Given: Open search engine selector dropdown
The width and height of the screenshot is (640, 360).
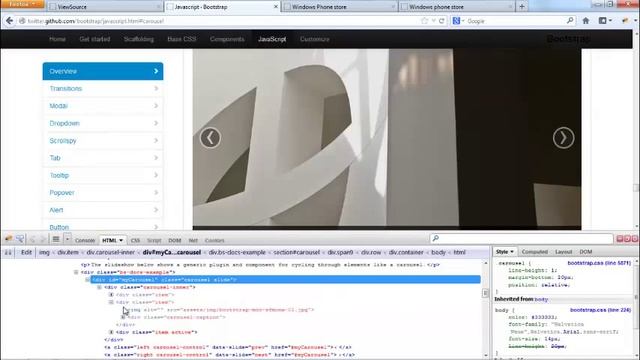Looking at the screenshot, I should coord(458,21).
